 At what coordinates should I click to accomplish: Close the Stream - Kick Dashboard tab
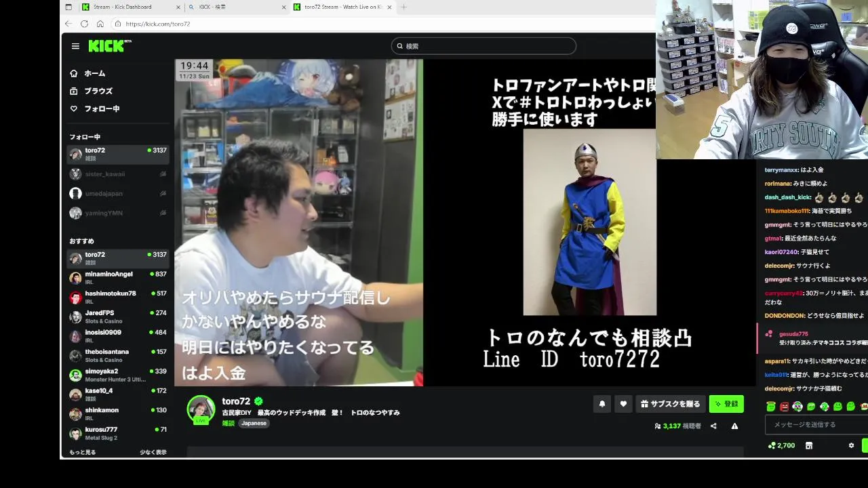tap(178, 7)
